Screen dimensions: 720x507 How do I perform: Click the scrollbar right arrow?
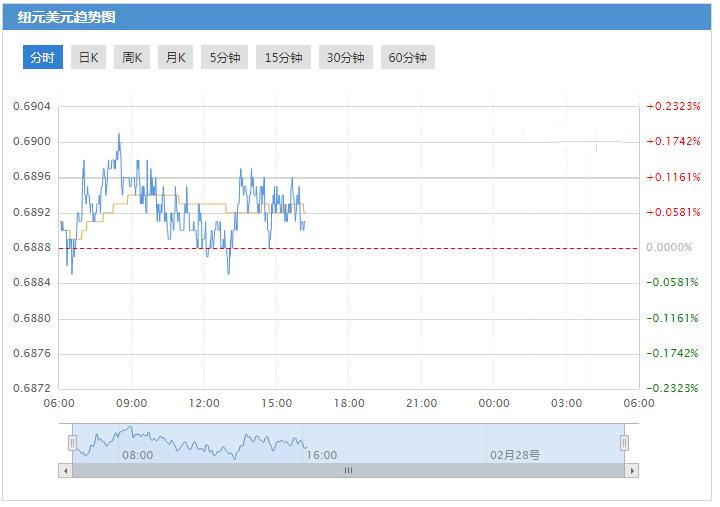(632, 470)
